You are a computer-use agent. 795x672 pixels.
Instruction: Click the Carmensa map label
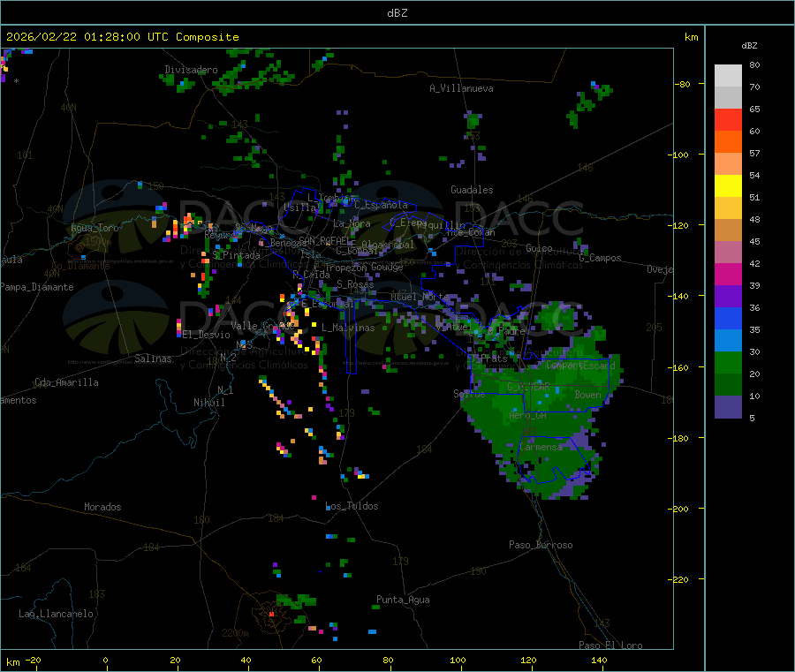541,447
